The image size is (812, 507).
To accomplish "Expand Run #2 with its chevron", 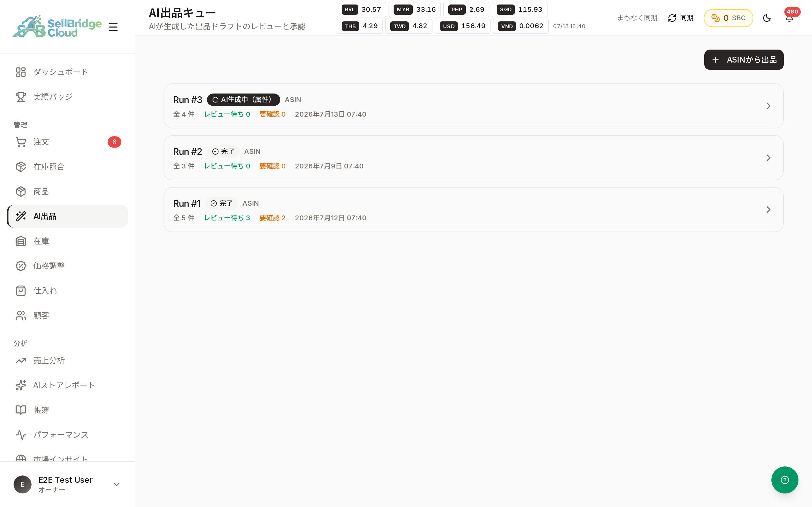I will (768, 158).
